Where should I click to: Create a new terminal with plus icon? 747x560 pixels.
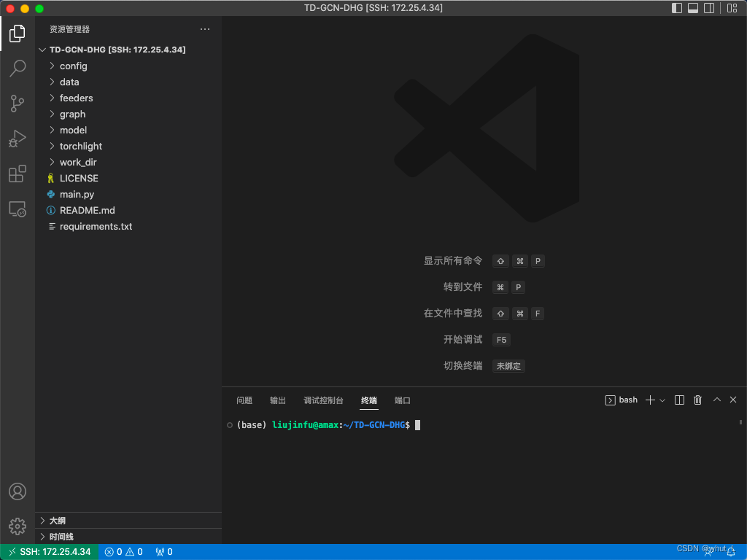coord(650,400)
